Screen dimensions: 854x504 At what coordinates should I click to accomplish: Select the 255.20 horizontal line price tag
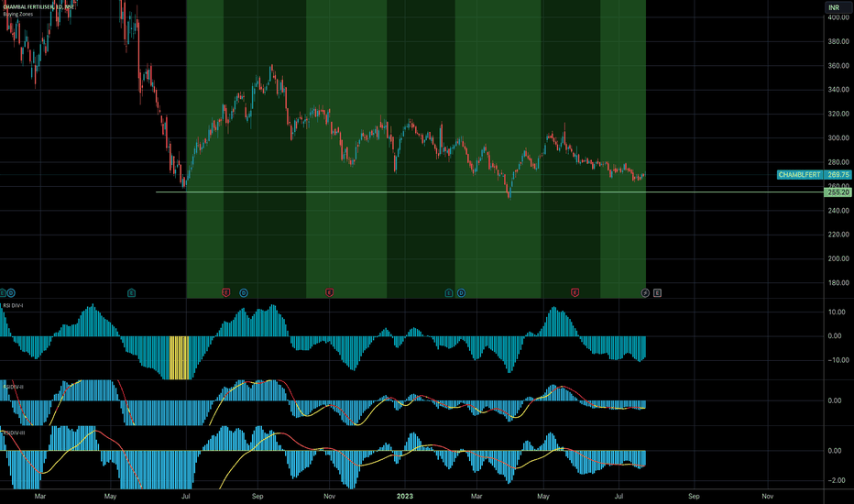coord(838,192)
